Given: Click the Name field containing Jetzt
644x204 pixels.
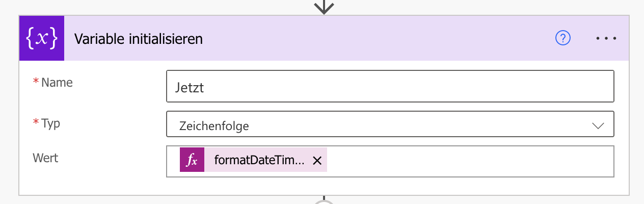Looking at the screenshot, I should pyautogui.click(x=390, y=88).
